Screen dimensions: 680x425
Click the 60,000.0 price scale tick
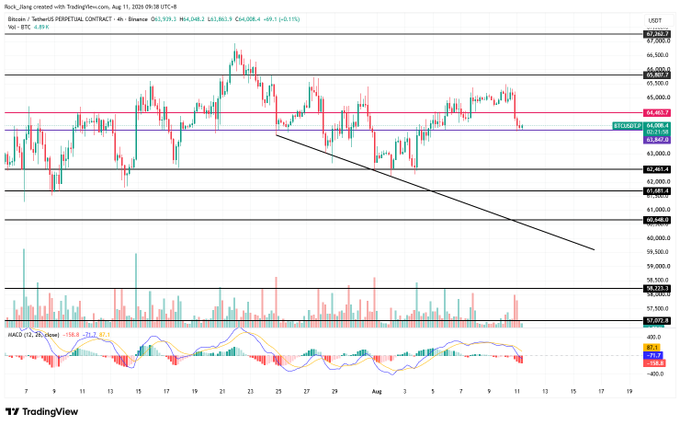658,238
